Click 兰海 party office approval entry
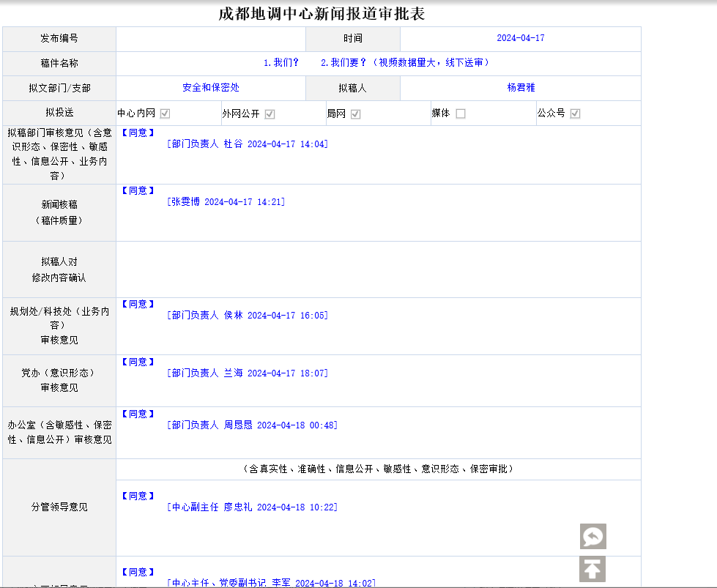Image resolution: width=717 pixels, height=588 pixels. 248,373
